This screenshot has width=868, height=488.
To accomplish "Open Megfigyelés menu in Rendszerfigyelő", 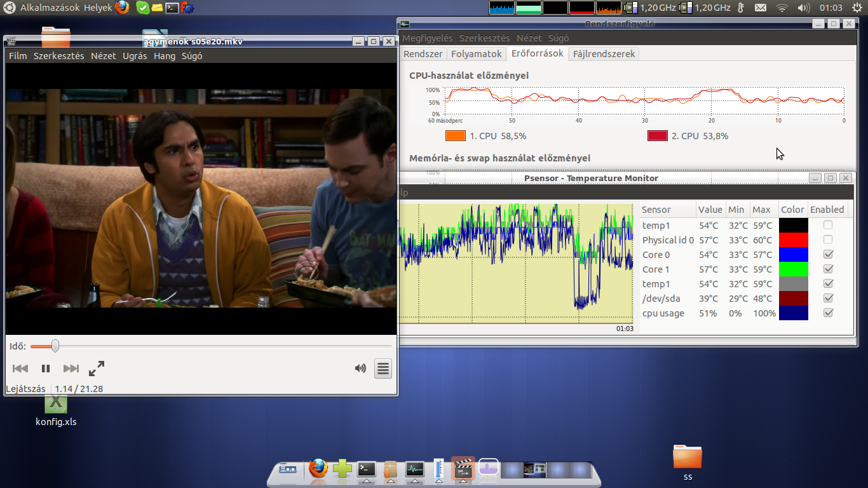I will (428, 38).
